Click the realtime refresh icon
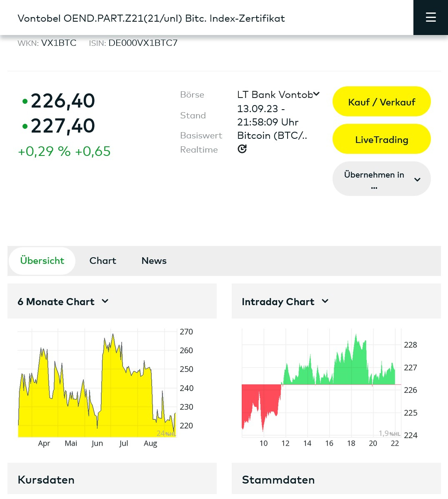The width and height of the screenshot is (448, 499). point(242,149)
